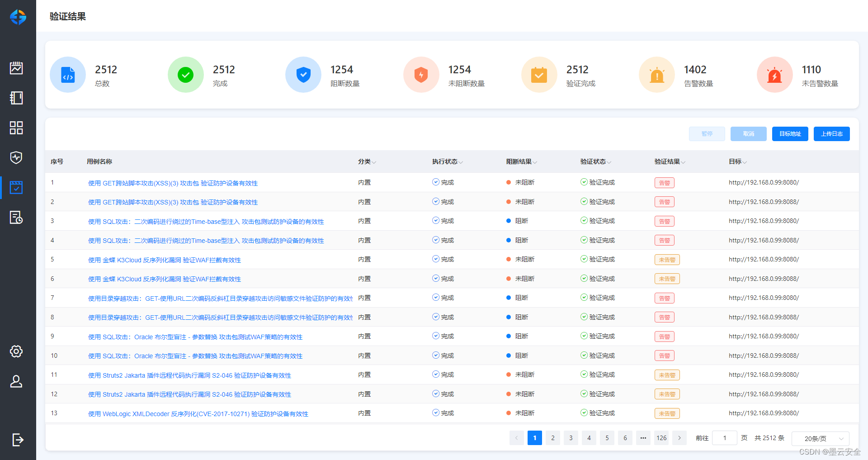The height and width of the screenshot is (460, 868).
Task: Click target URL in row 2
Action: 764,202
